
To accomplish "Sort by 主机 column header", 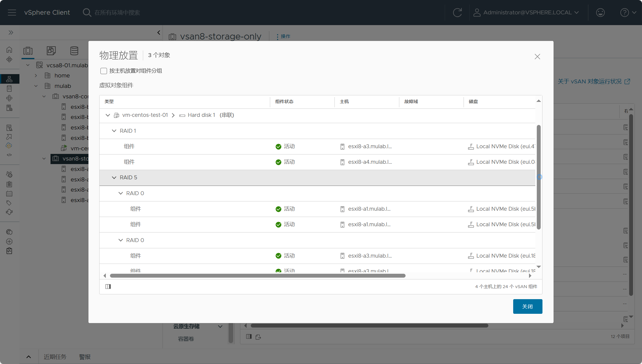I will click(x=344, y=102).
